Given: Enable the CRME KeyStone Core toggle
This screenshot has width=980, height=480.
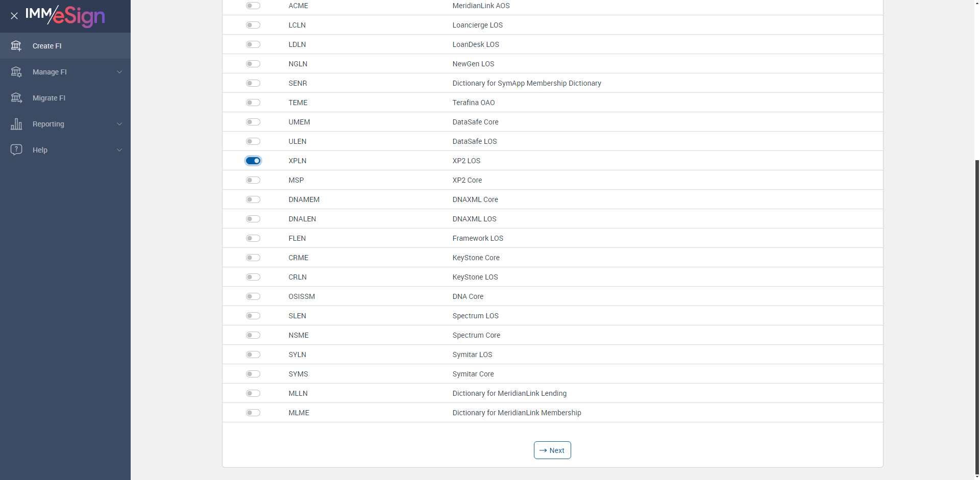Looking at the screenshot, I should coord(253,258).
